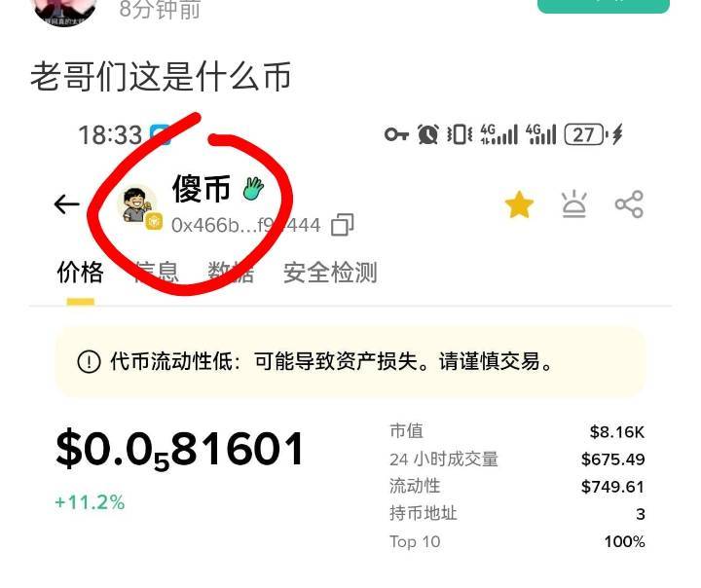This screenshot has width=701, height=588.
Task: Open the 数据 tab
Action: point(231,273)
